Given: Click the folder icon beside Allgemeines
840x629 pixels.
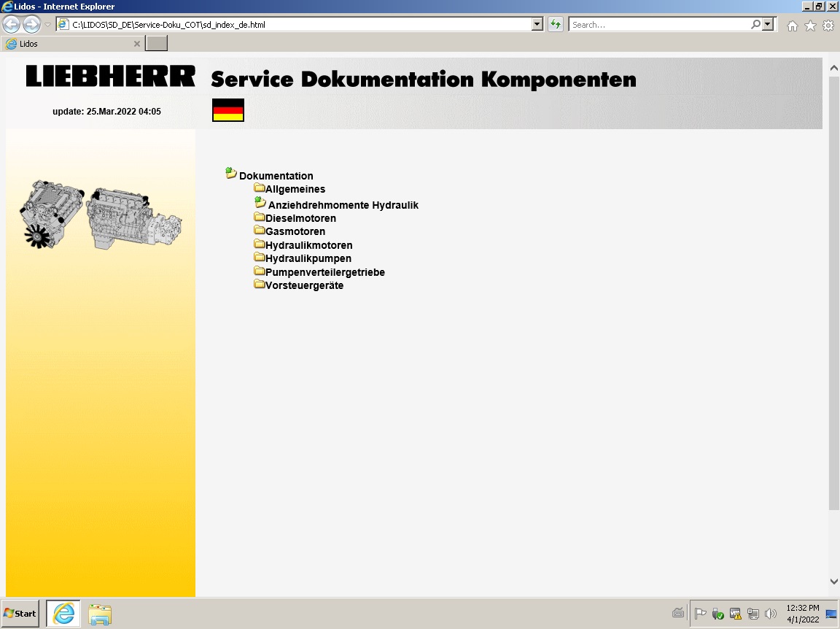Looking at the screenshot, I should tap(260, 188).
